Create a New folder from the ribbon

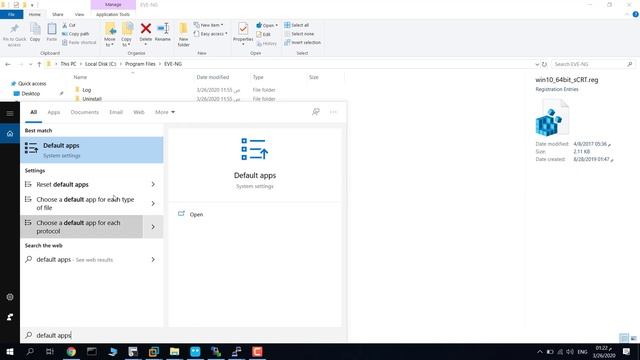[x=184, y=34]
